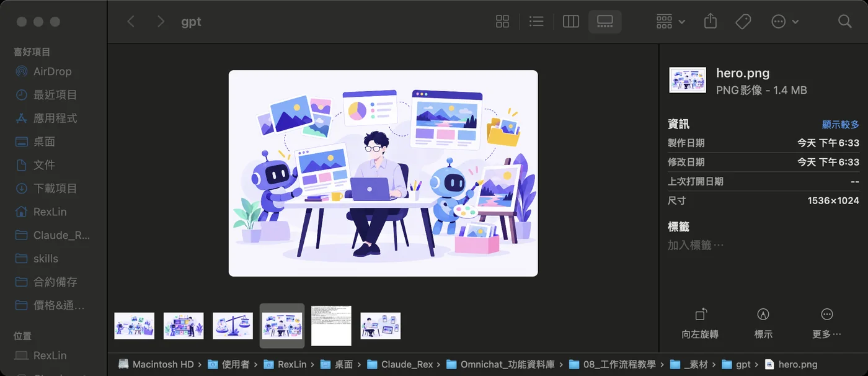Image resolution: width=868 pixels, height=376 pixels.
Task: Click the download arrow icon beside 下載項目
Action: click(22, 188)
